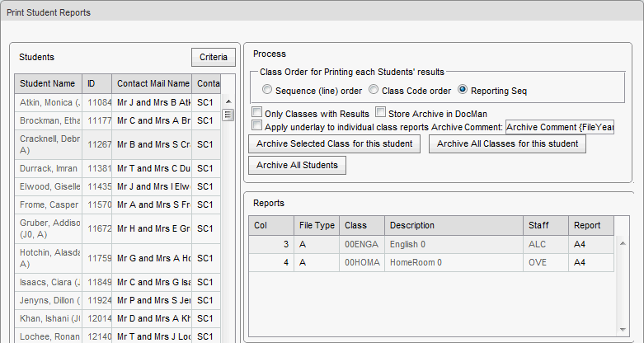Click reports table scroll down arrow
The width and height of the screenshot is (644, 343).
(x=623, y=330)
